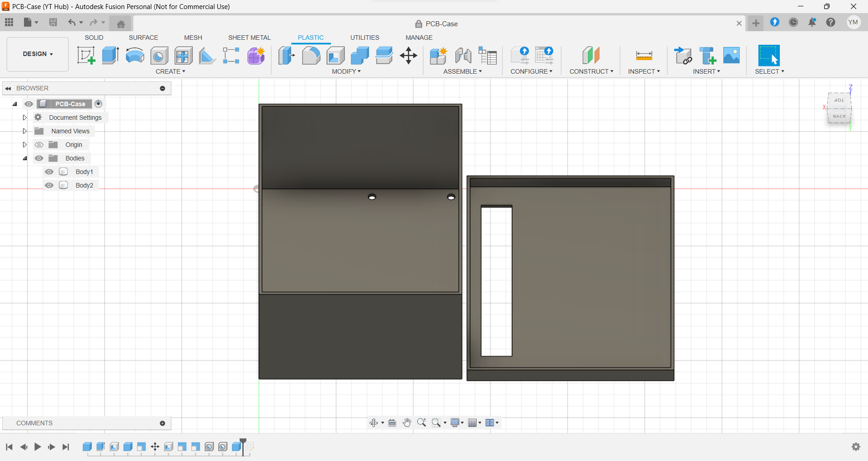
Task: Toggle visibility of PCB-Case component
Action: [29, 104]
